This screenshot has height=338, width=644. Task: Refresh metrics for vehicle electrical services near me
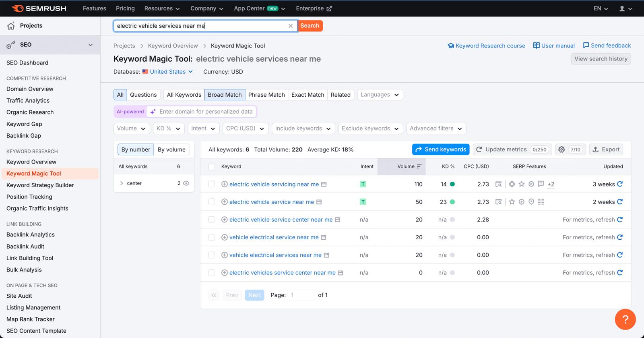tap(620, 255)
